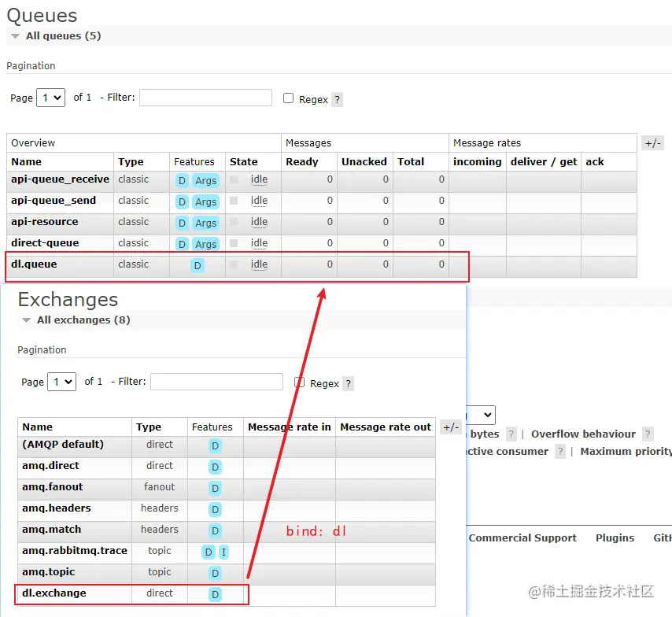Open the dl.exchange exchange
Screen dimensions: 672x617
click(x=54, y=593)
